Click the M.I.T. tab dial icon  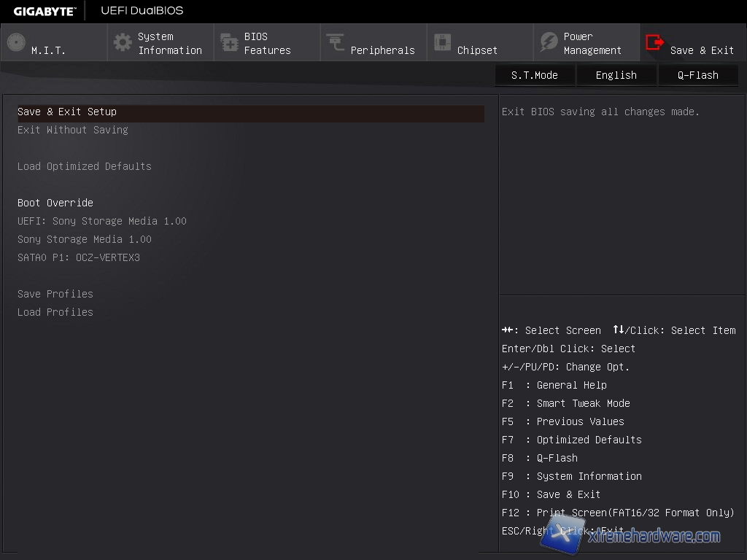coord(16,42)
